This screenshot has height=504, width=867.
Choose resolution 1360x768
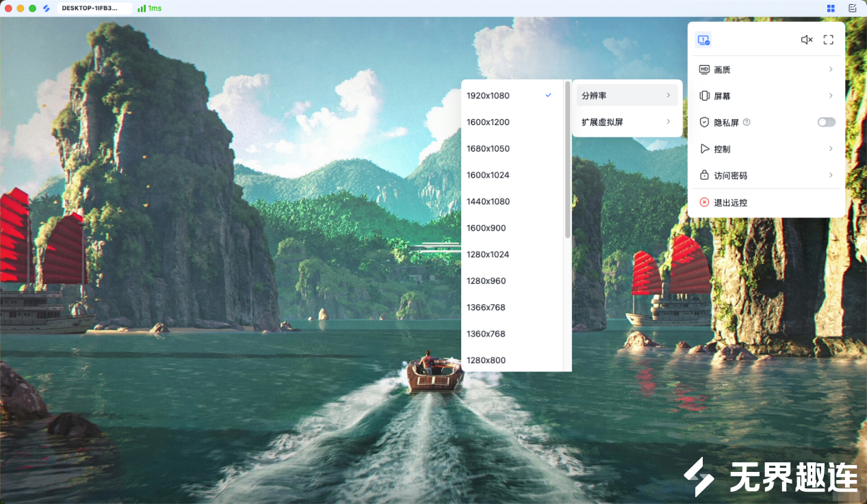(x=512, y=334)
